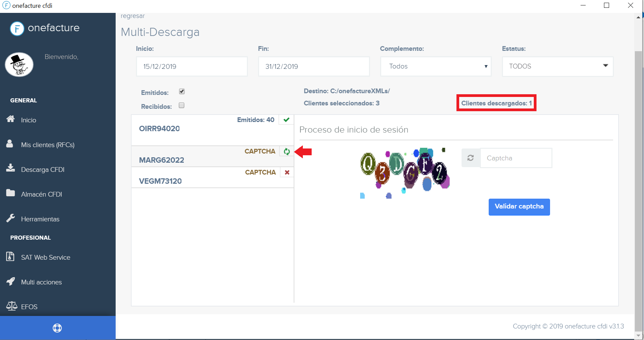
Task: Open the Complemento dropdown
Action: click(435, 66)
